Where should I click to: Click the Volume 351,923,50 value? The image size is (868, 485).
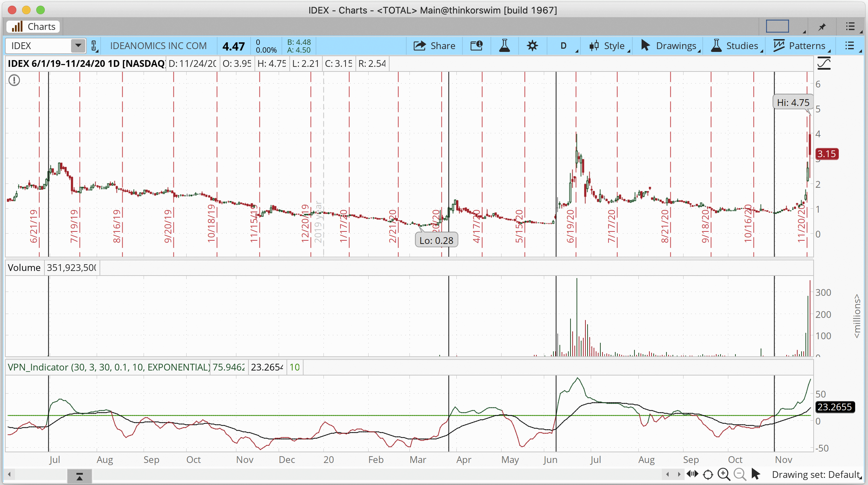tap(71, 267)
